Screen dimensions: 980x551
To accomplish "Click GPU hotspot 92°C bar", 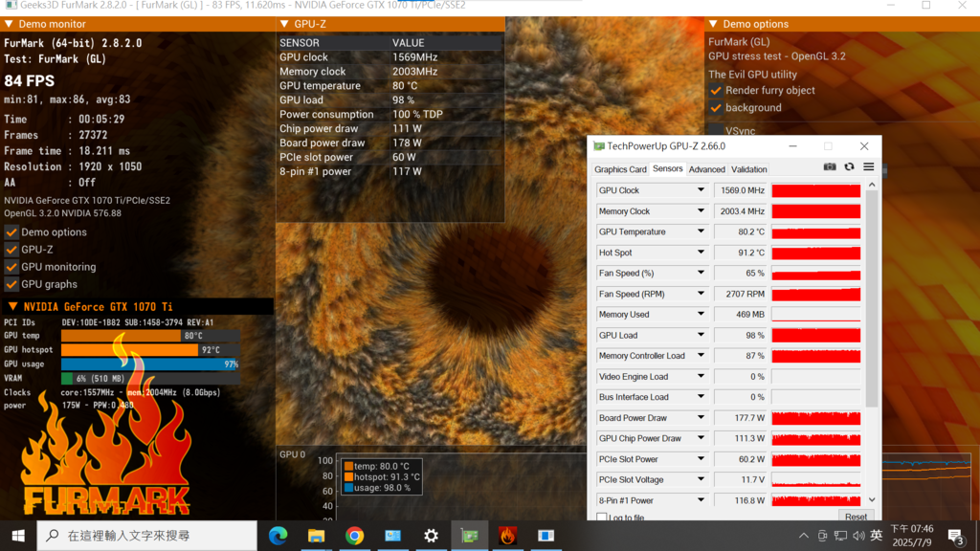I will point(130,350).
